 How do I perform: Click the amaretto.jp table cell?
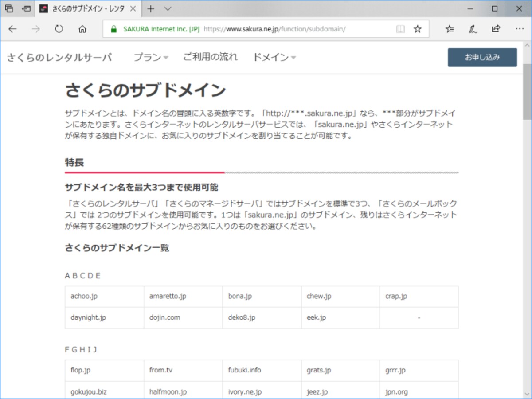(x=183, y=297)
